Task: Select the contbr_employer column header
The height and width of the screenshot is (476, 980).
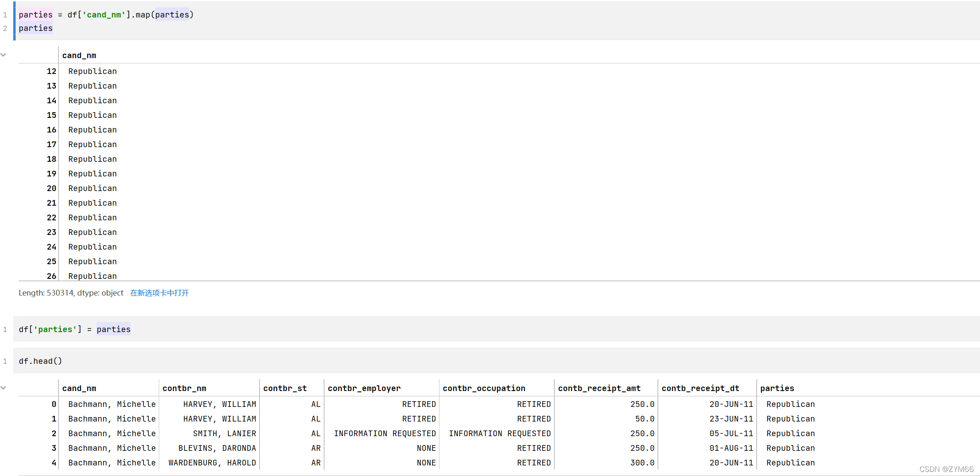Action: 364,388
